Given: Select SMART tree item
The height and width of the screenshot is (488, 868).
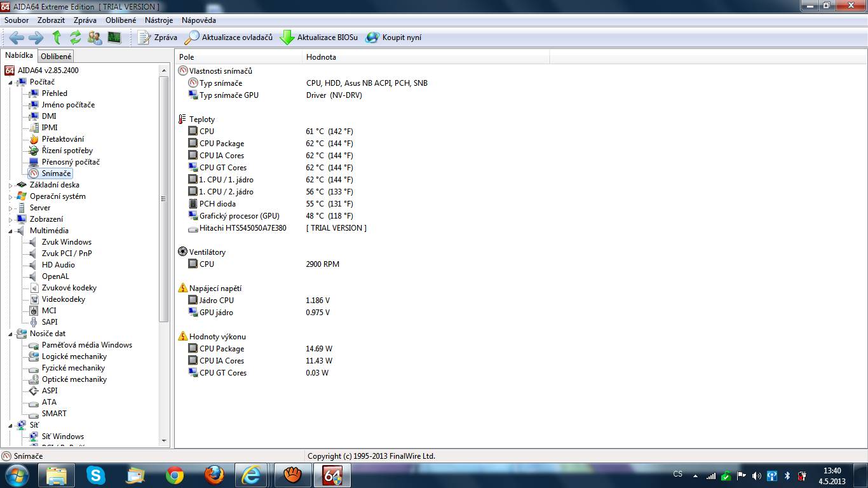Looking at the screenshot, I should [x=54, y=414].
